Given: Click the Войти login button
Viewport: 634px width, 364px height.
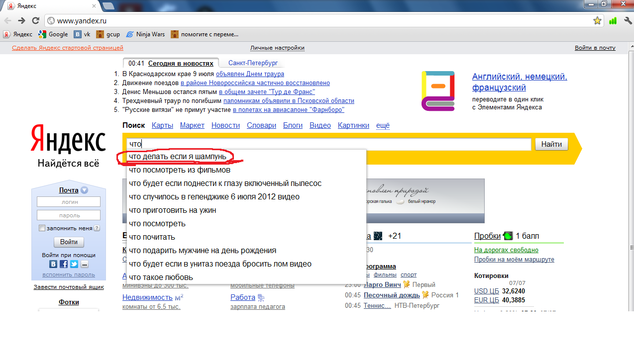Looking at the screenshot, I should click(x=69, y=242).
